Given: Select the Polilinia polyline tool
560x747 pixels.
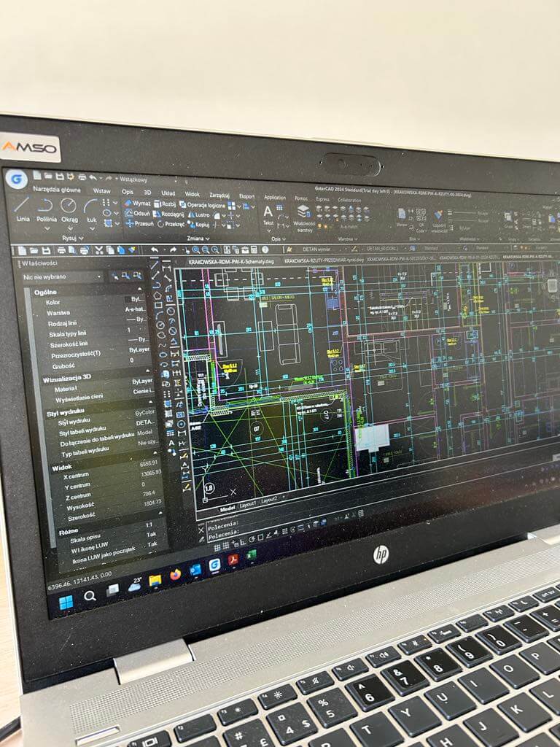Looking at the screenshot, I should [46, 210].
